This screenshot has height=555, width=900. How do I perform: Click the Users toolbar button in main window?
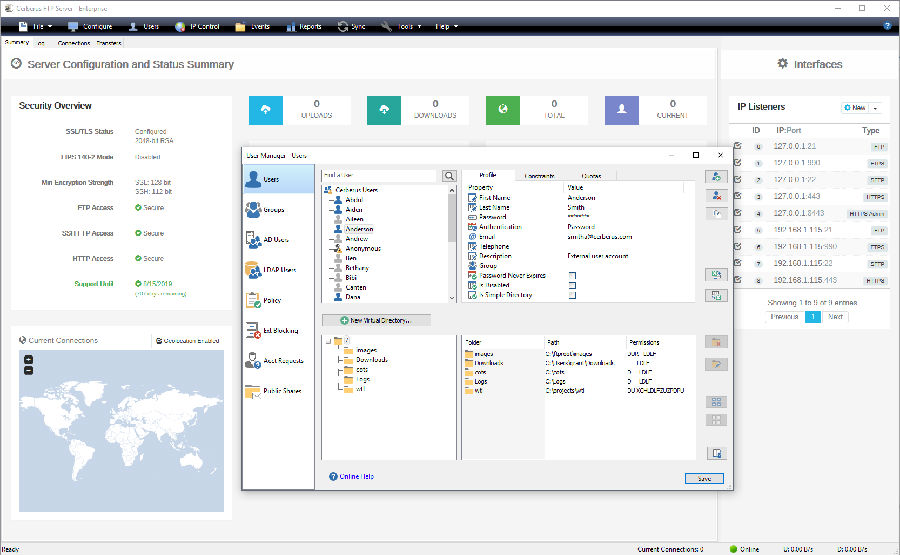pos(144,26)
